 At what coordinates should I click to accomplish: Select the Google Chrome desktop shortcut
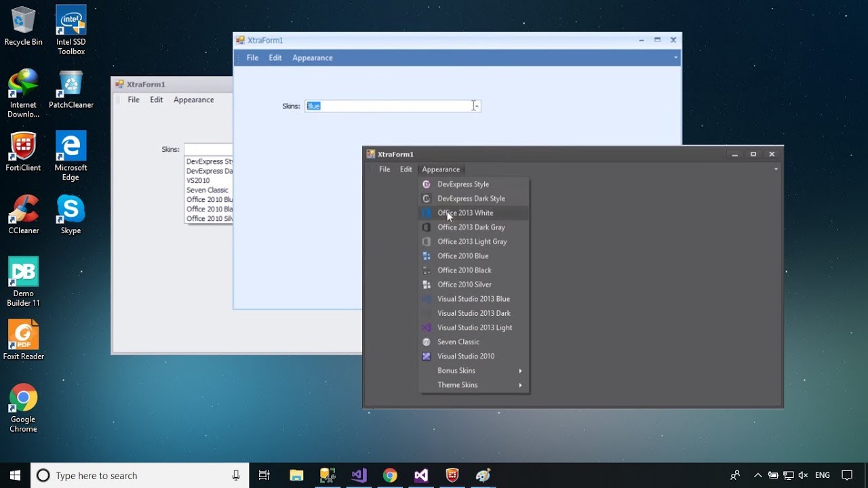tap(23, 408)
